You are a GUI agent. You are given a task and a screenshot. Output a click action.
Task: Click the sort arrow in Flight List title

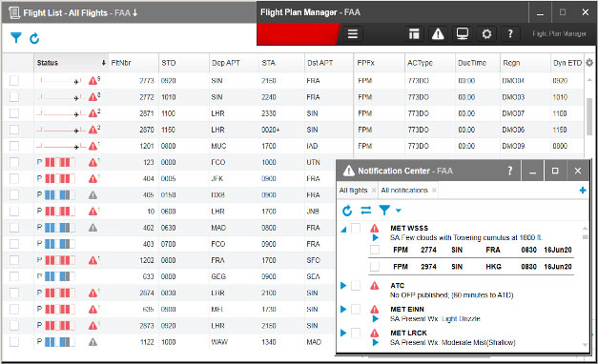pyautogui.click(x=134, y=13)
